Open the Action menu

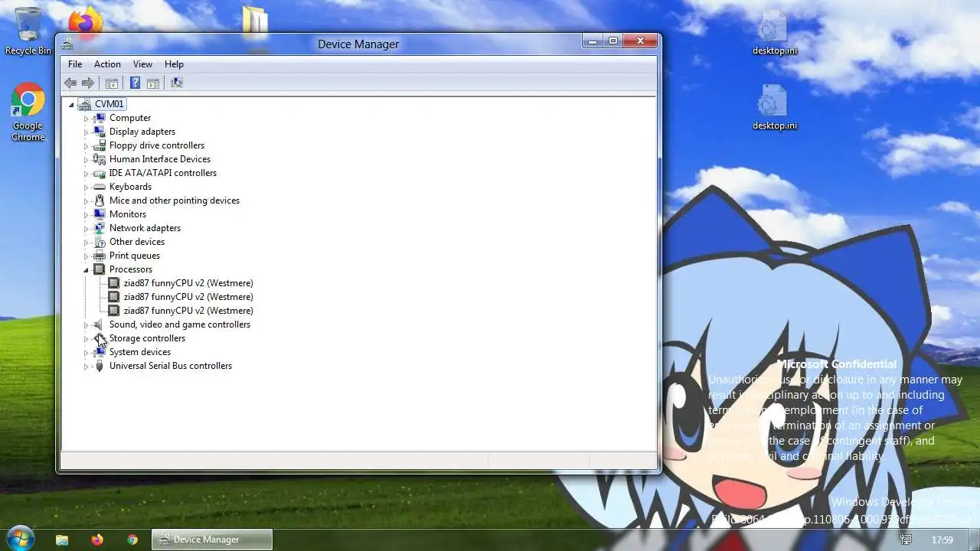click(107, 64)
